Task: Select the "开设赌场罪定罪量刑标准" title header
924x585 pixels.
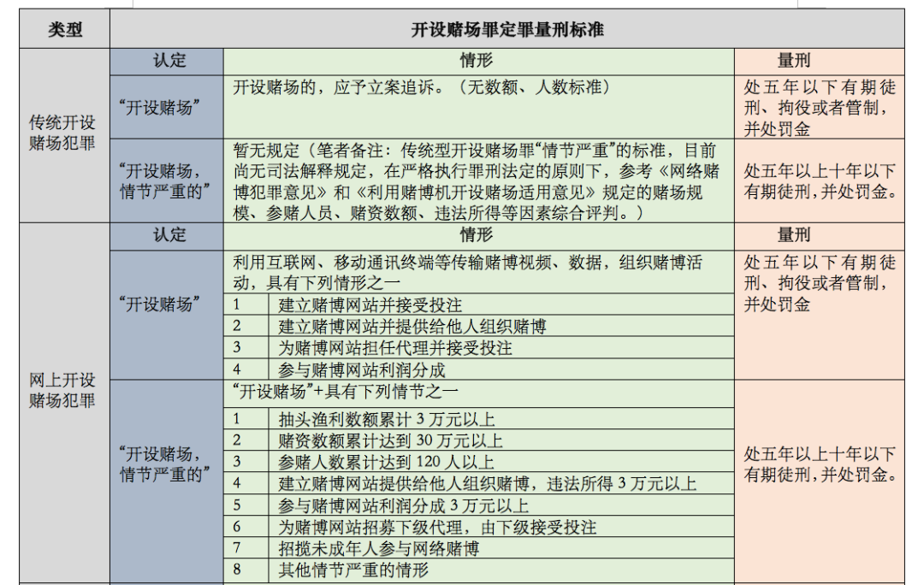Action: tap(506, 29)
